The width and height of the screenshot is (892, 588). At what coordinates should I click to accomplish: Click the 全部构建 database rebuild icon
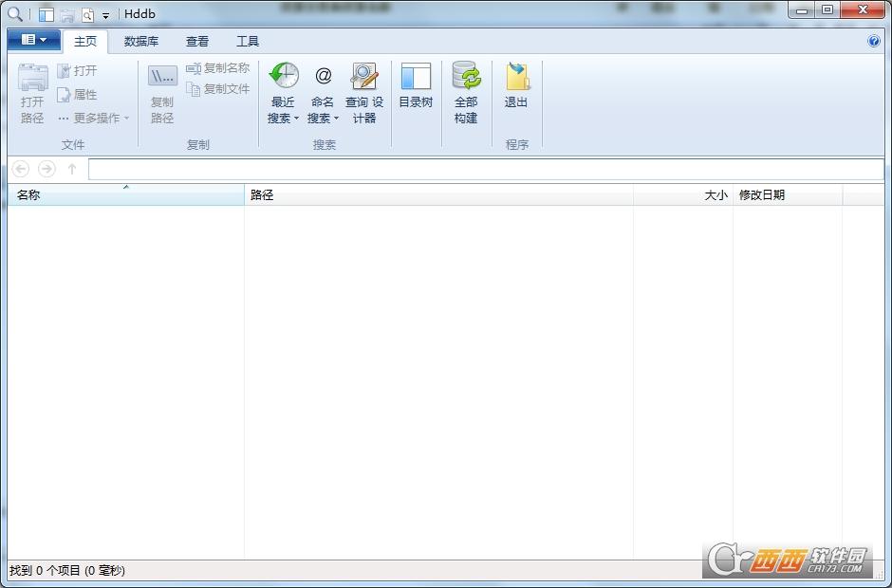(x=466, y=76)
